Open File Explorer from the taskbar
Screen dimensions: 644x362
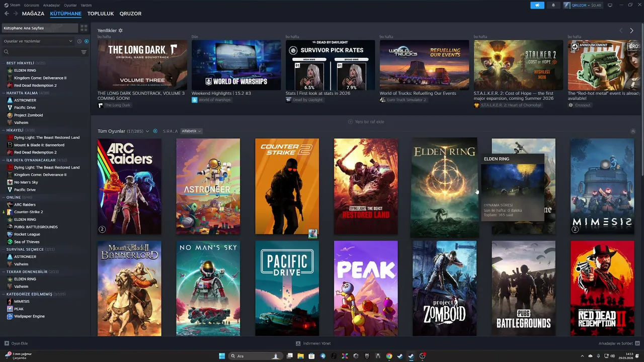pos(300,356)
